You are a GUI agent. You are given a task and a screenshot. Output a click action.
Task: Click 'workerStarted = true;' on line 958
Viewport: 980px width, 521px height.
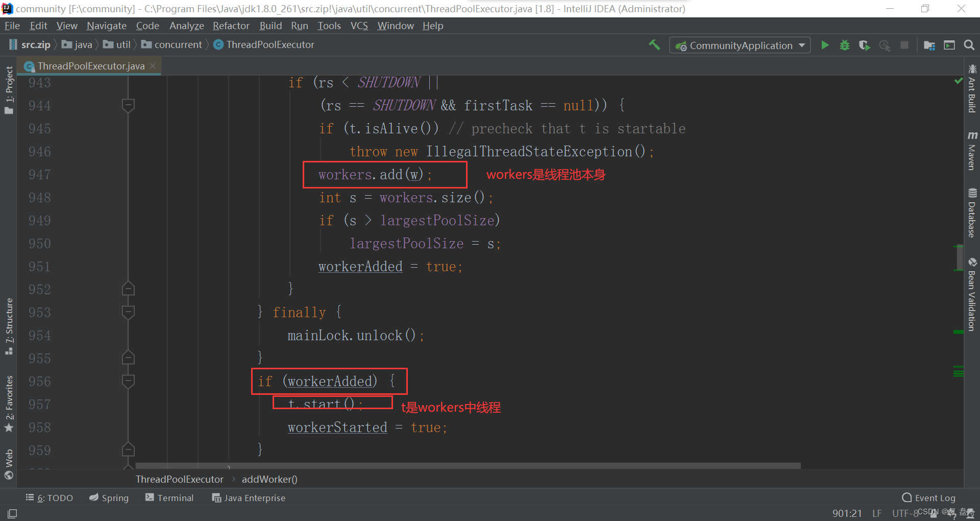coord(367,428)
